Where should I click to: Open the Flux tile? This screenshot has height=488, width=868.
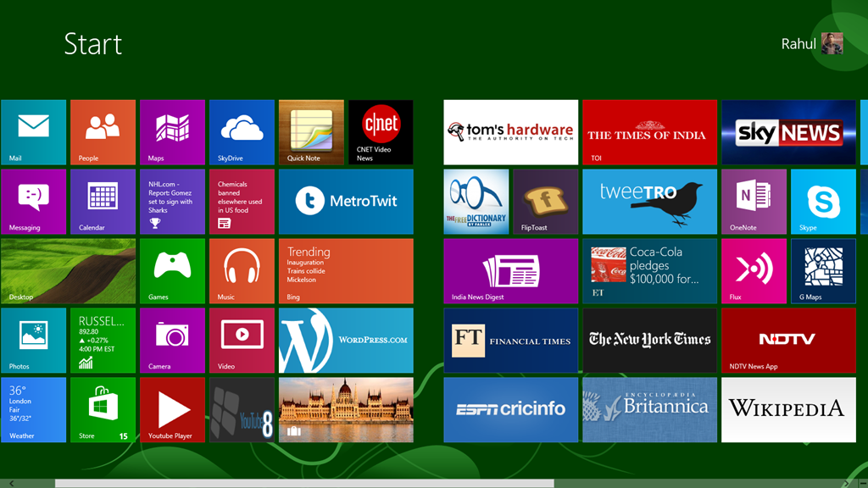(754, 271)
